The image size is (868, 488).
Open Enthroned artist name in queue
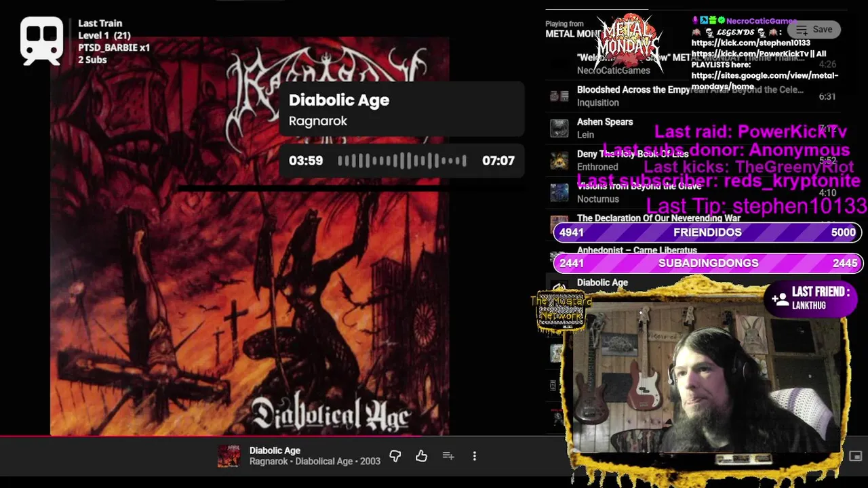click(x=597, y=167)
